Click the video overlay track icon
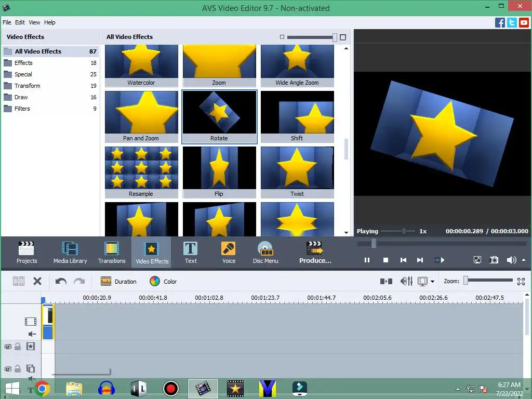This screenshot has height=399, width=532. (31, 368)
